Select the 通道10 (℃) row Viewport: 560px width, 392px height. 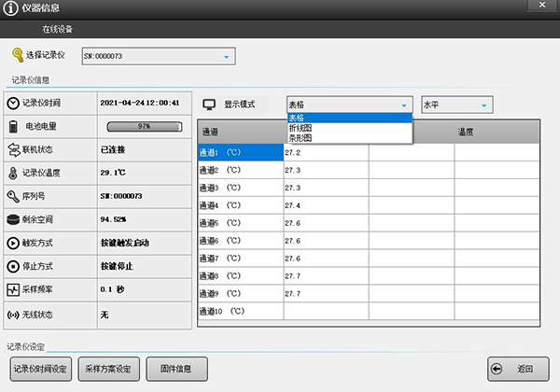pyautogui.click(x=369, y=312)
